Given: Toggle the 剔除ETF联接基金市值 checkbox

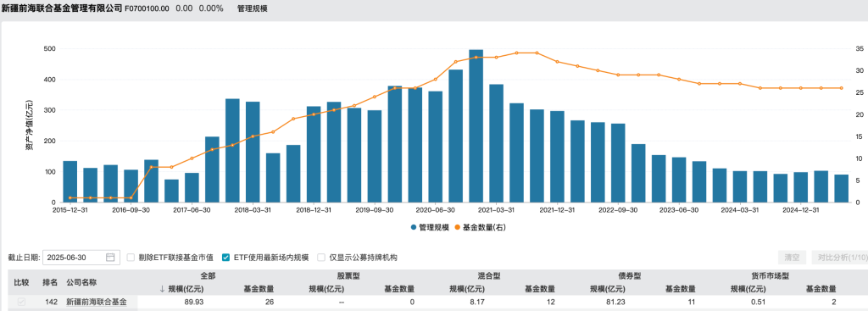Looking at the screenshot, I should [x=131, y=258].
